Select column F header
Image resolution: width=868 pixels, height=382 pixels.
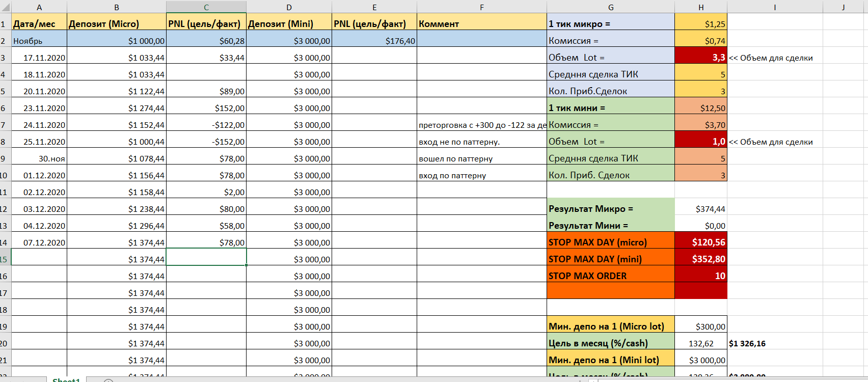[482, 7]
